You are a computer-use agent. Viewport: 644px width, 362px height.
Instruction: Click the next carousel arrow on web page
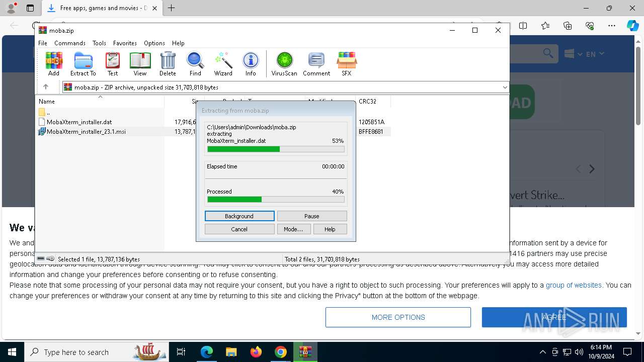592,169
